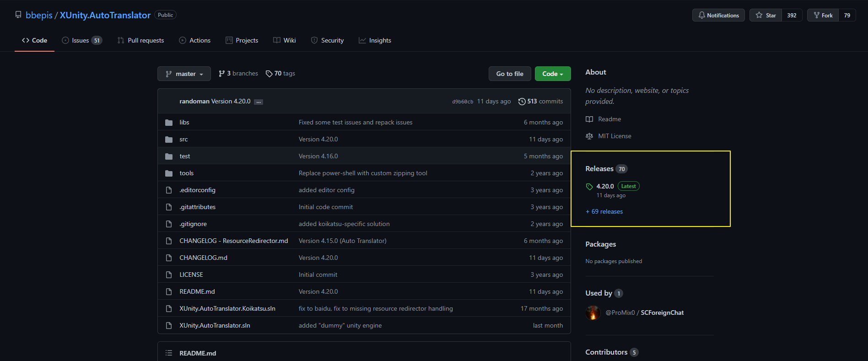
Task: Open the + 69 releases link
Action: pyautogui.click(x=604, y=212)
